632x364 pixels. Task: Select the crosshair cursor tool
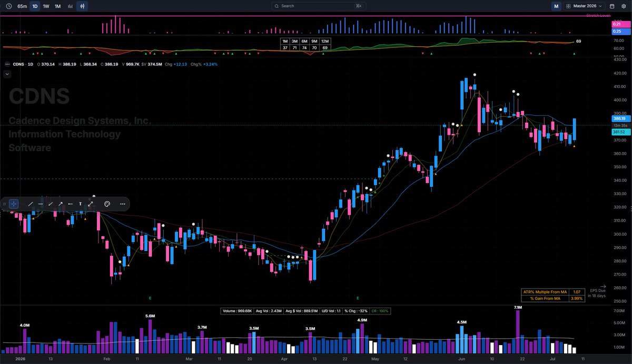pos(14,204)
